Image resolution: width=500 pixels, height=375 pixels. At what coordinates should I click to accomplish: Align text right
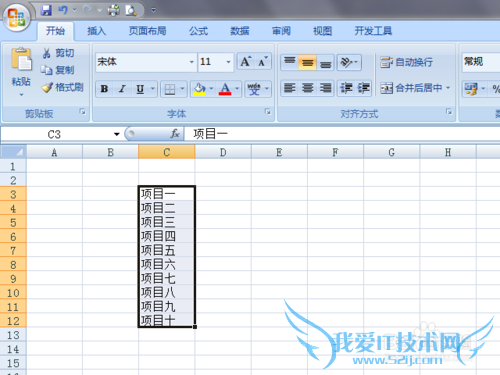325,88
